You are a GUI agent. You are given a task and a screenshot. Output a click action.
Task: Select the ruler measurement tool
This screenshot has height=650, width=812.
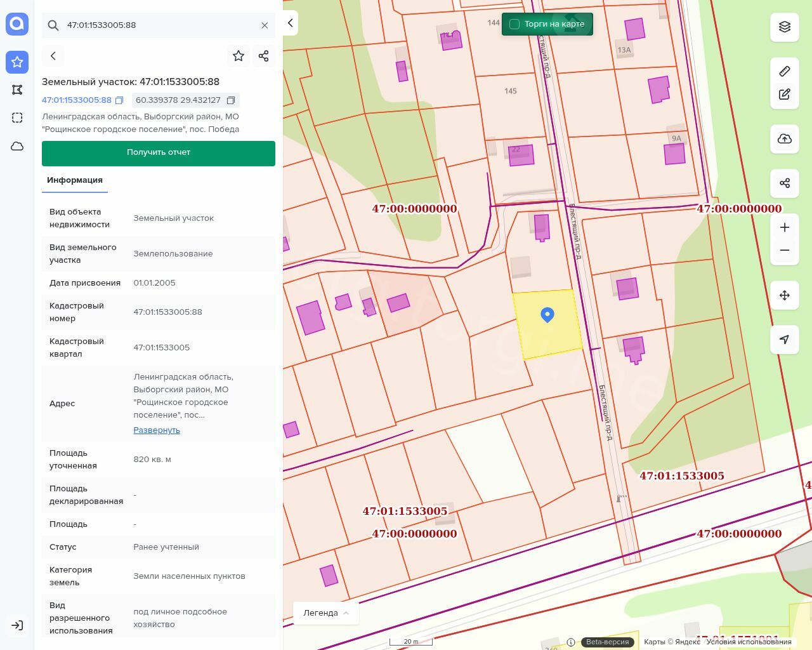(785, 71)
